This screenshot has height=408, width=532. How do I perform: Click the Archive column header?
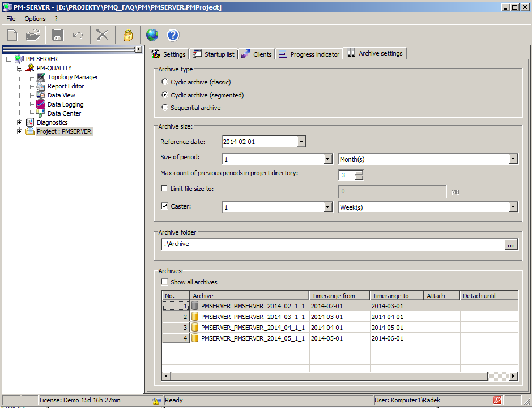click(249, 296)
